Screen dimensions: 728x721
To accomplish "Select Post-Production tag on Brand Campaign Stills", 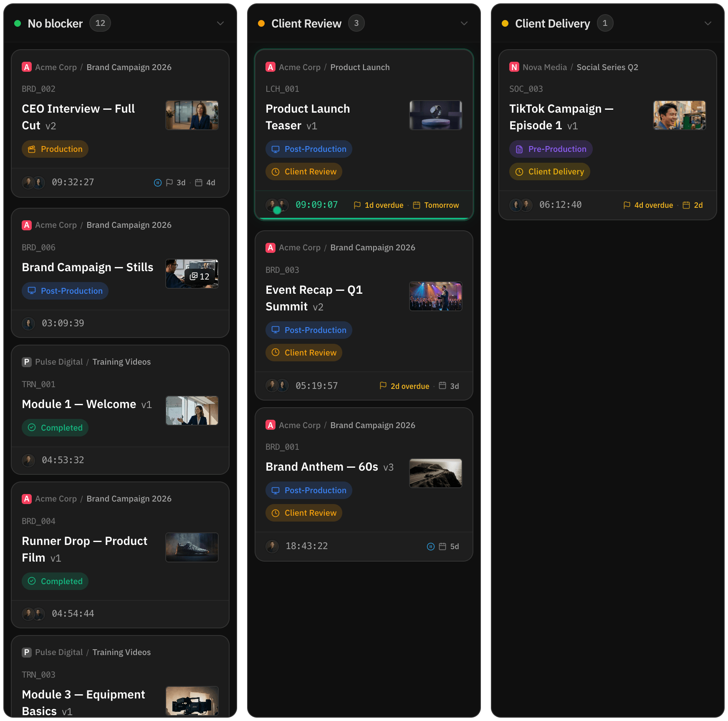I will click(65, 291).
